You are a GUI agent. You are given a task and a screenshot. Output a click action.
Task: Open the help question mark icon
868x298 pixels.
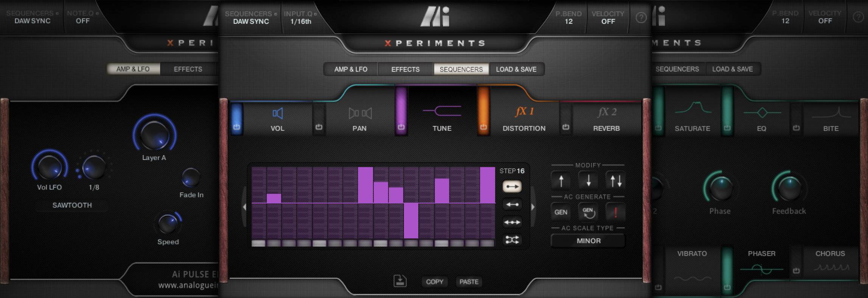pos(641,17)
